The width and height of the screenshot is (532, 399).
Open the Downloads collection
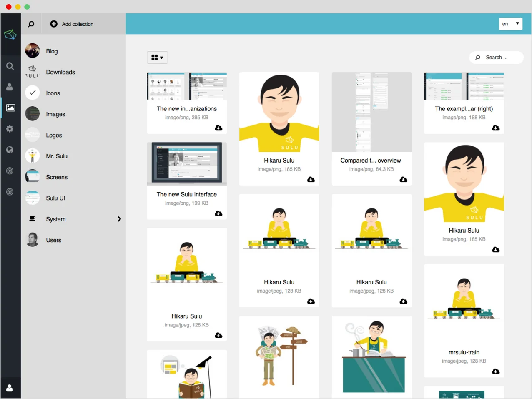click(x=60, y=72)
